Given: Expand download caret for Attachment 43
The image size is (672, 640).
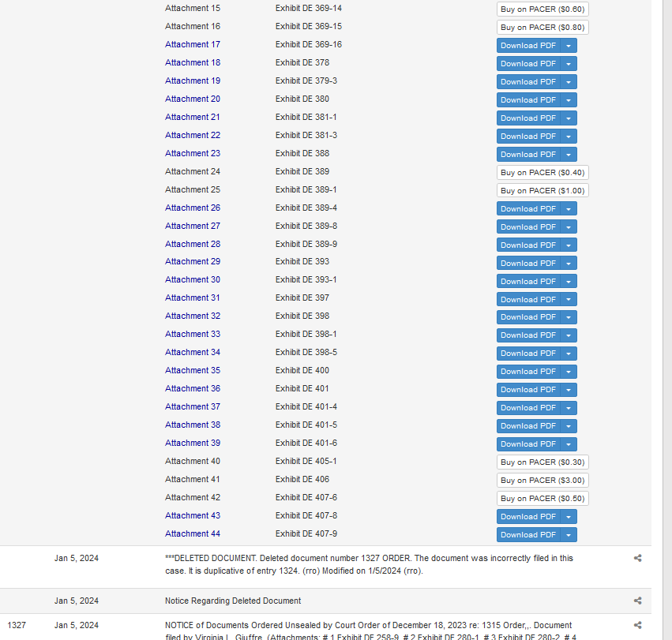Looking at the screenshot, I should tap(569, 517).
